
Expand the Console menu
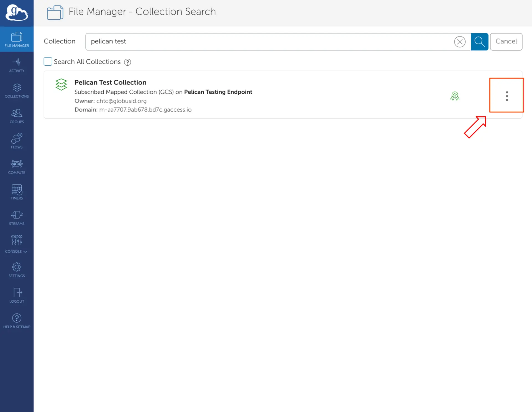point(17,244)
